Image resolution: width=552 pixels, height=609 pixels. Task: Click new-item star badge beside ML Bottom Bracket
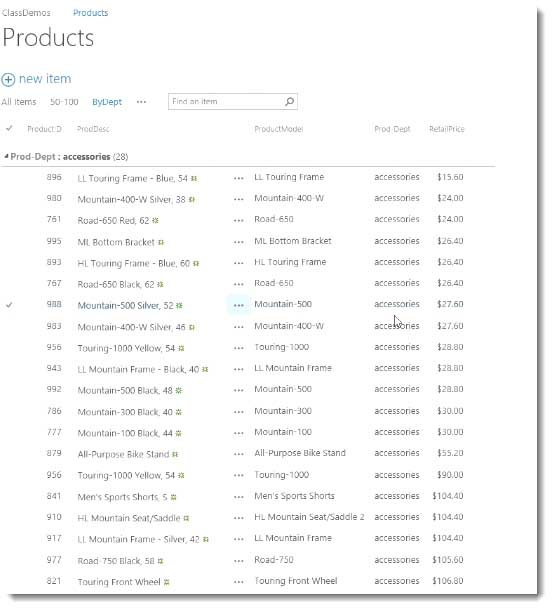[x=161, y=242]
